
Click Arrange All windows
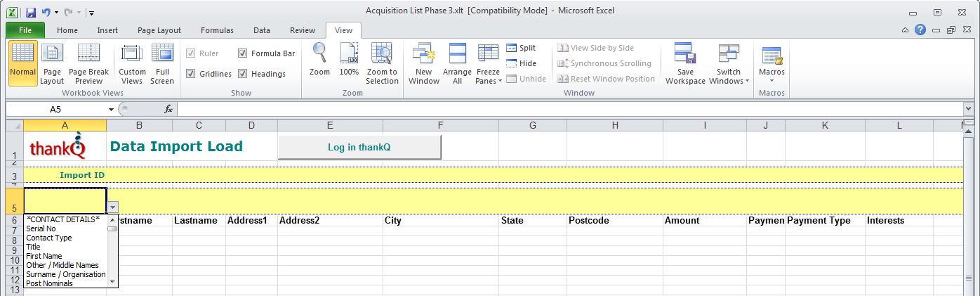click(x=457, y=63)
